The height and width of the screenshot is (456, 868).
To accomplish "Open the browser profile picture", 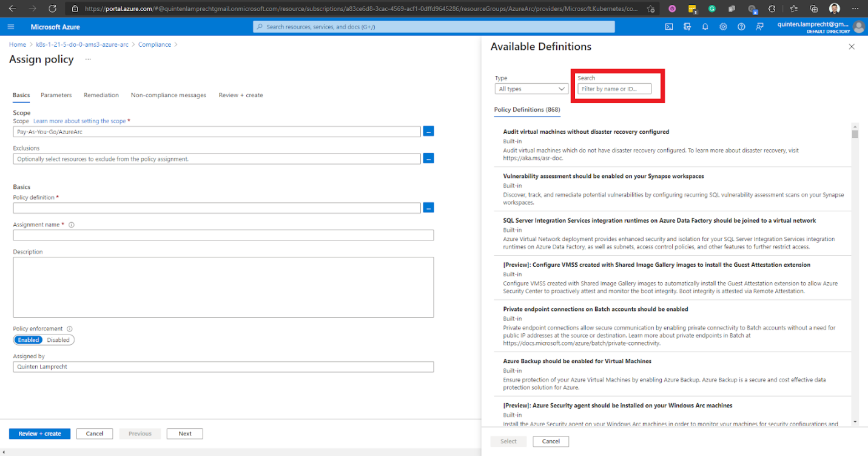I will click(835, 9).
